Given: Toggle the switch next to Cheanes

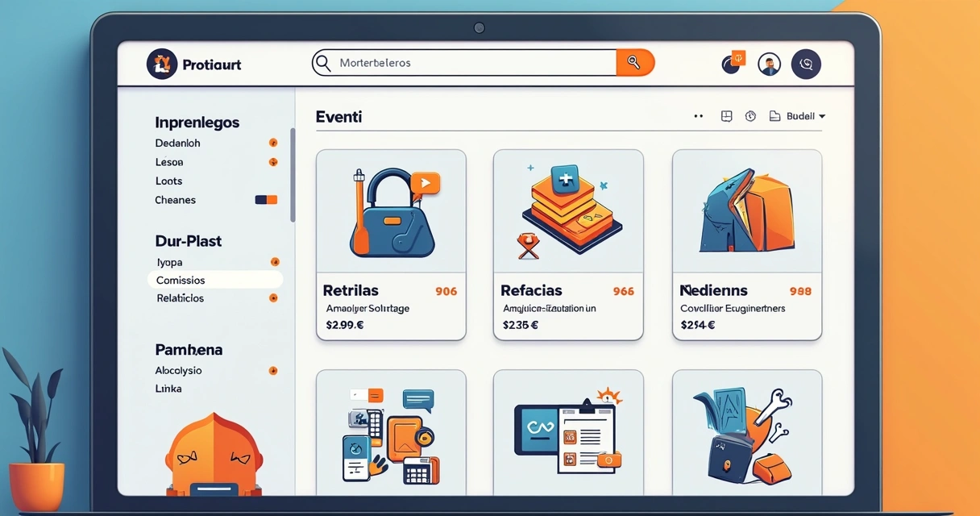Looking at the screenshot, I should click(x=266, y=199).
